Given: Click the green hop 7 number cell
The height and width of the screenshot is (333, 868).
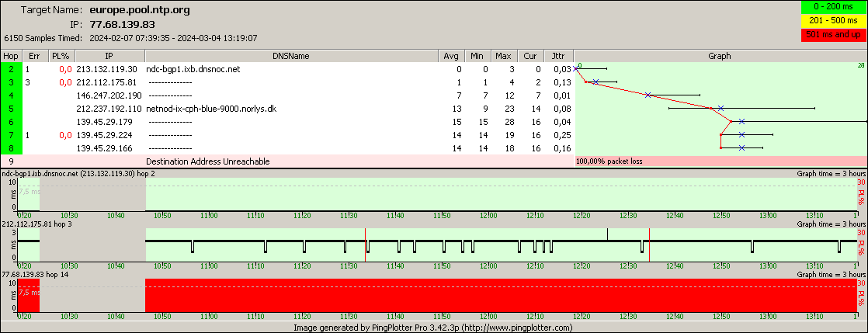Looking at the screenshot, I should tap(11, 134).
